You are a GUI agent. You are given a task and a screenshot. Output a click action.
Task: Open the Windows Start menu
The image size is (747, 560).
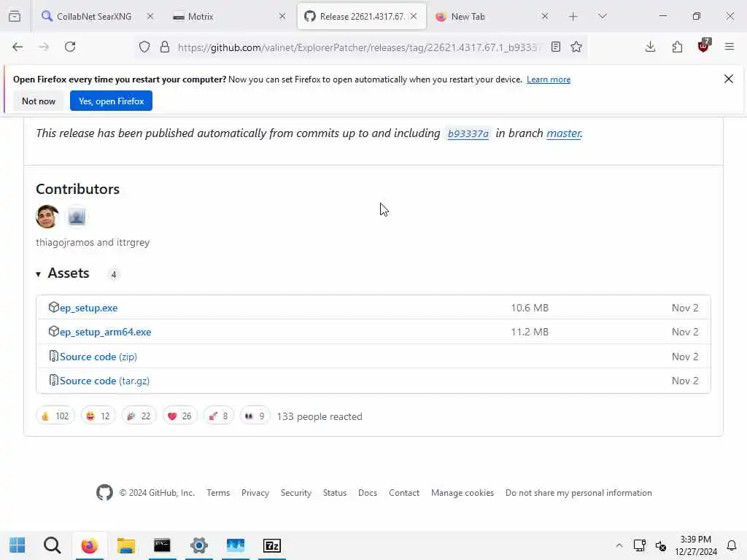(18, 545)
